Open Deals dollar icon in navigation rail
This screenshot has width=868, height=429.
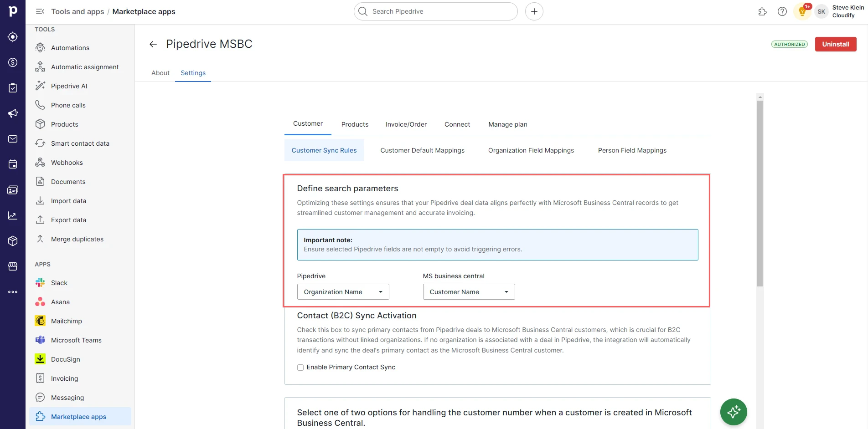pos(13,62)
